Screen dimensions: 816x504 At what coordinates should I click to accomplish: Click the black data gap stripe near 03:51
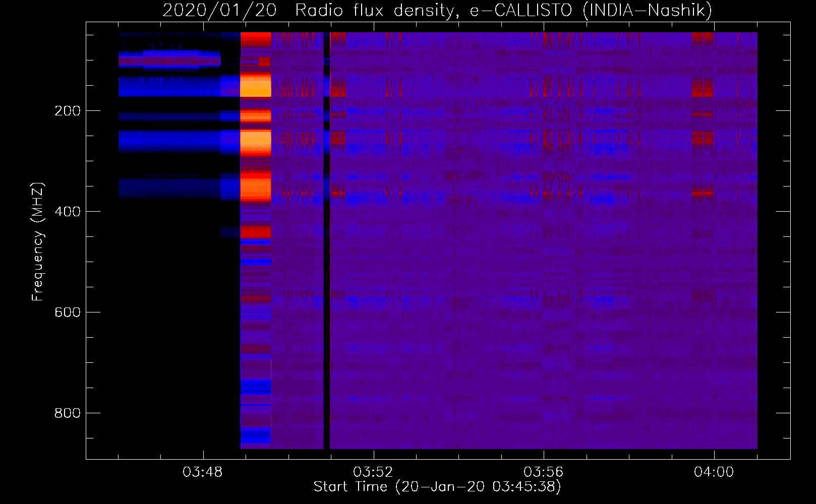point(326,240)
